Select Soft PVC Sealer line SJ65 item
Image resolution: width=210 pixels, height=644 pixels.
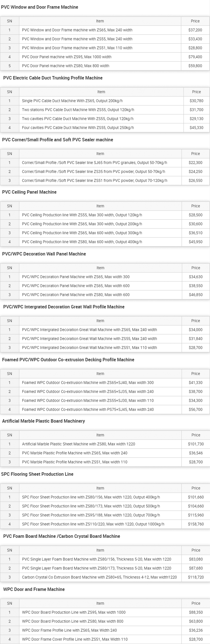click(x=94, y=162)
